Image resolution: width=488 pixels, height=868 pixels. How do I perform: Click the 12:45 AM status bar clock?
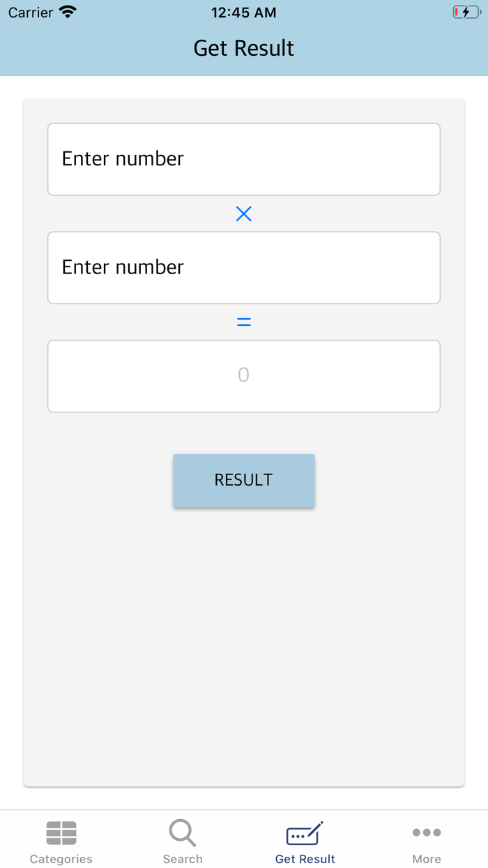(x=244, y=13)
